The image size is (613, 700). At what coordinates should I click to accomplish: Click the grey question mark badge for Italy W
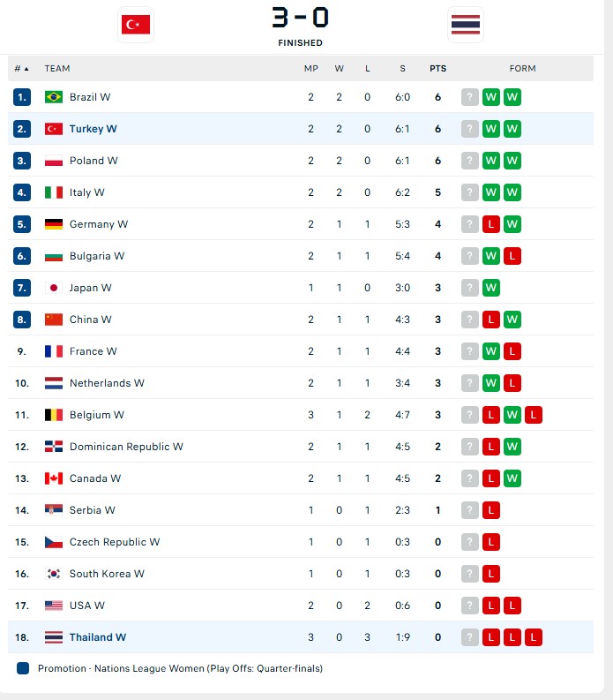470,192
